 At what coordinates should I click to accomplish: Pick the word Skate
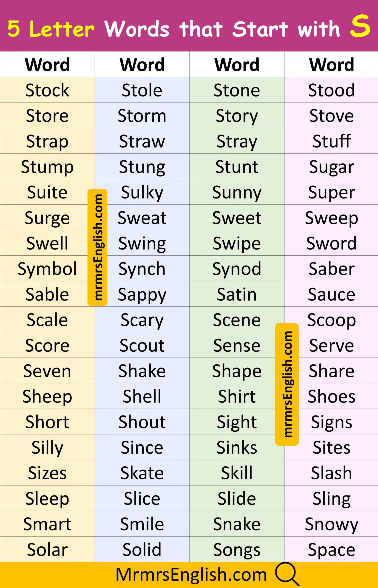point(142,473)
